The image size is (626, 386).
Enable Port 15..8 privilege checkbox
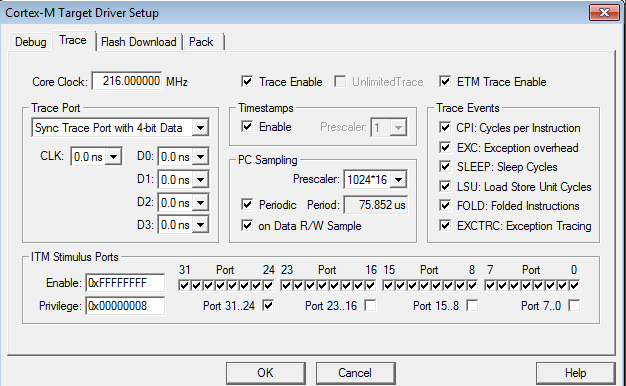coord(473,306)
